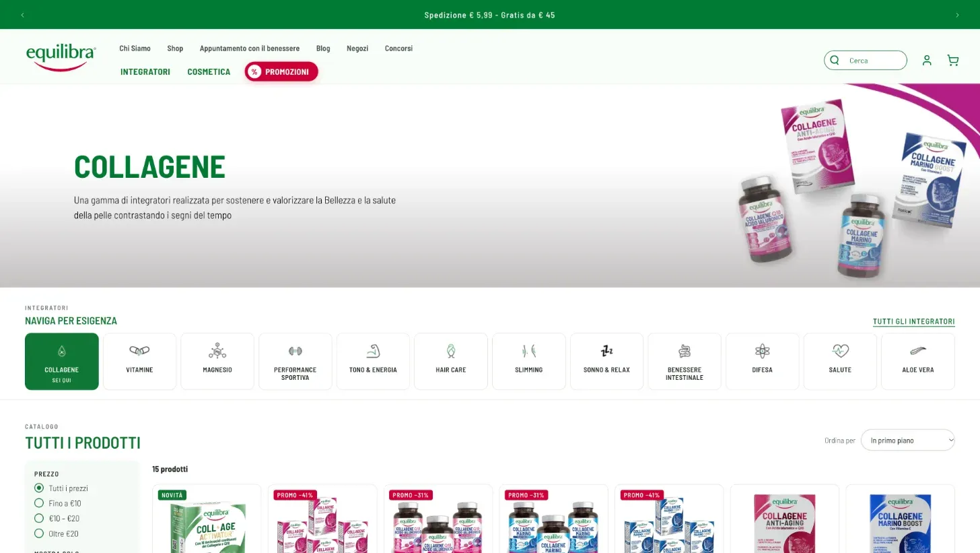Open Performance Sportiva category tile
The height and width of the screenshot is (553, 980).
tap(295, 362)
